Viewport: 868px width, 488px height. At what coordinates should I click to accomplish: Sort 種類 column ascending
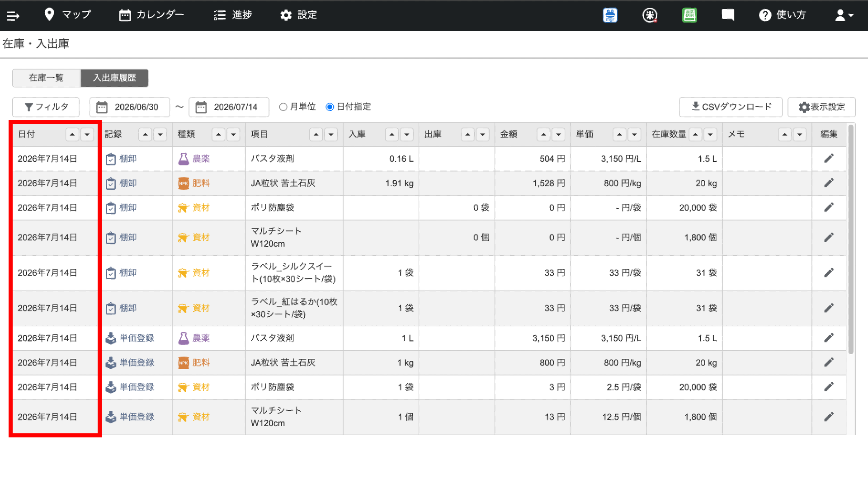coord(218,134)
